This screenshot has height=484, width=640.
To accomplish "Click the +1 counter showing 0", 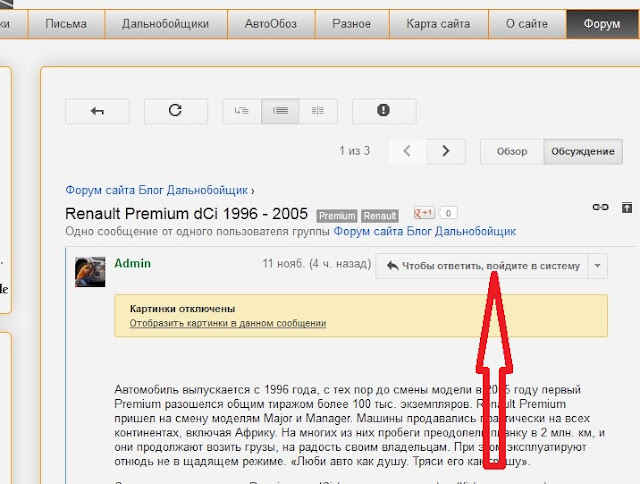I will click(x=448, y=213).
